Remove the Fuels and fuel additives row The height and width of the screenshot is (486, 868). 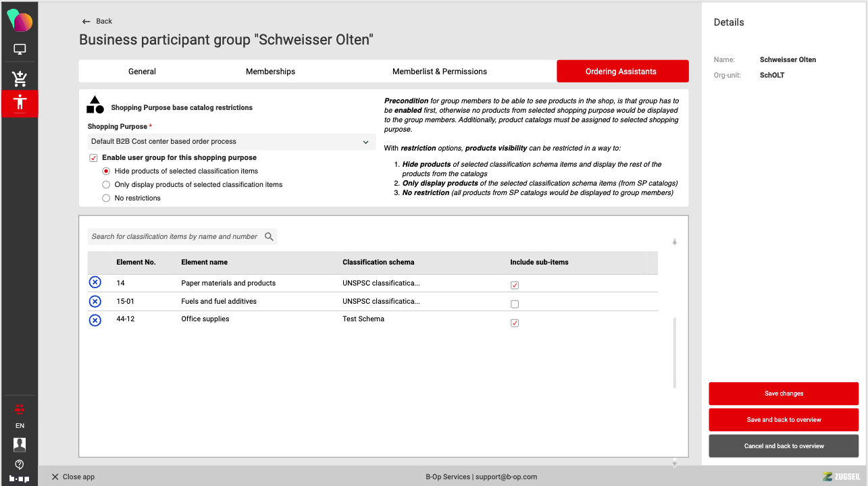pyautogui.click(x=95, y=301)
